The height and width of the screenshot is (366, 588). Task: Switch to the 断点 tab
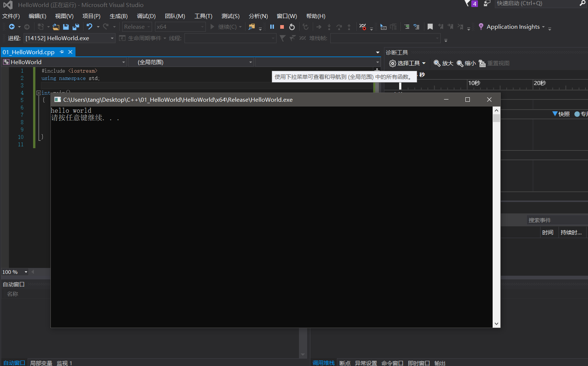pos(345,363)
